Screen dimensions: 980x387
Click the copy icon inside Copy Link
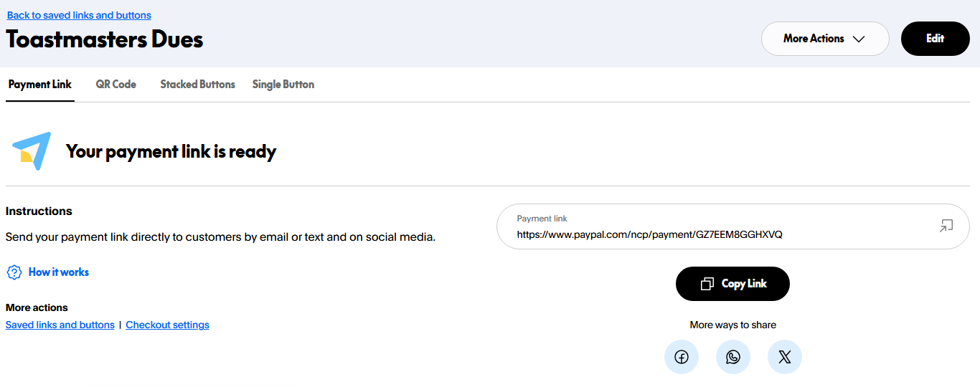pos(707,284)
